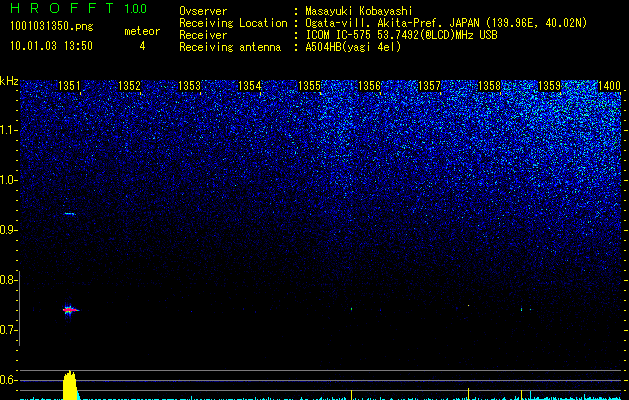Click the date stamp 10.01.03 13:50
The width and height of the screenshot is (629, 400).
click(51, 46)
